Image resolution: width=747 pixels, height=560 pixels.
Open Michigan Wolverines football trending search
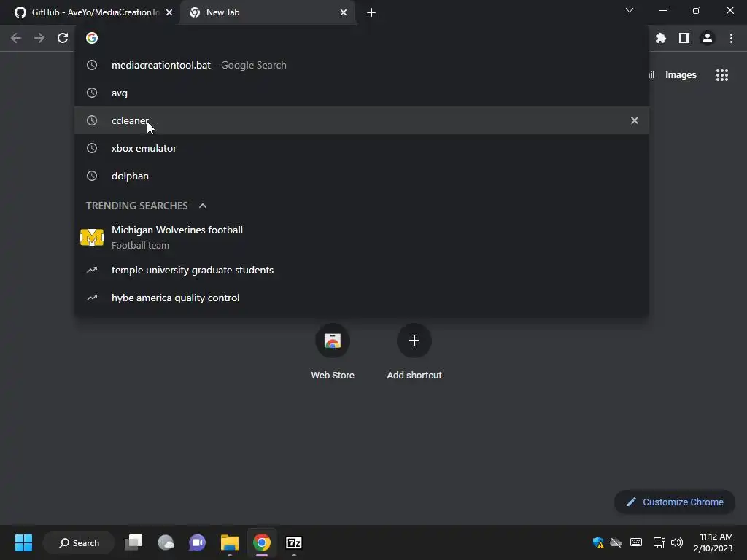pyautogui.click(x=362, y=237)
